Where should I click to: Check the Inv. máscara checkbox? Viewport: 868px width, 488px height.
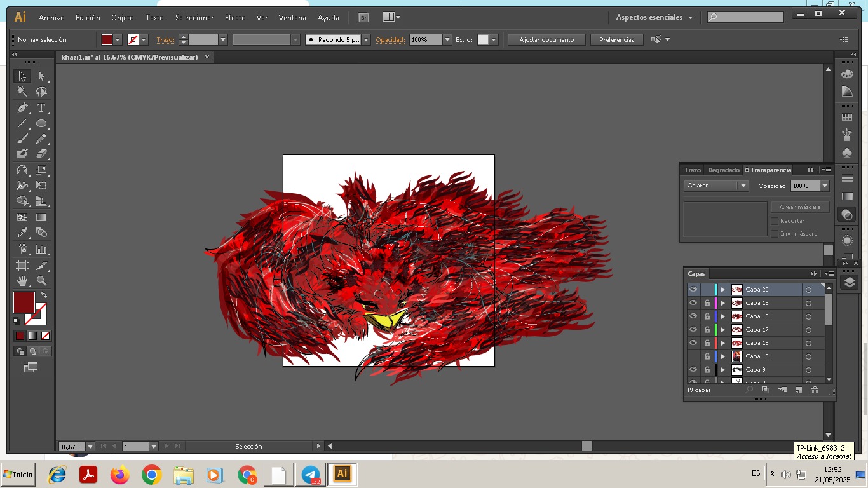pos(775,234)
